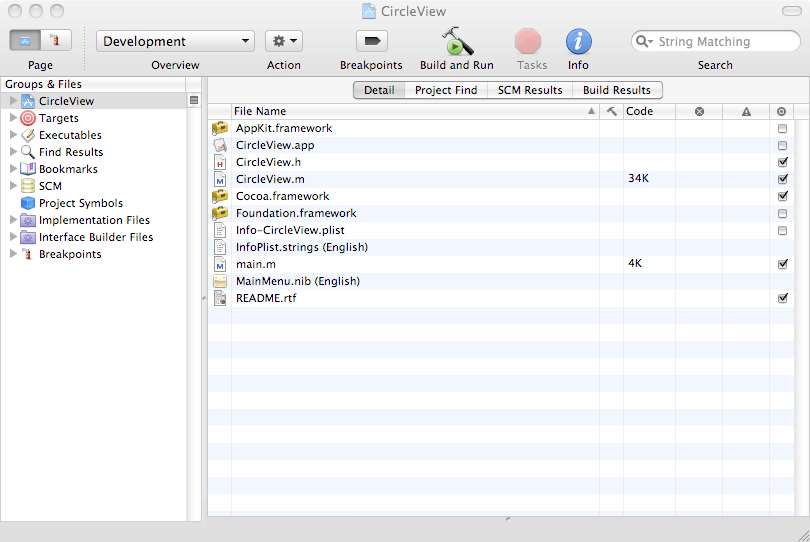Toggle the main.m target checkbox
The width and height of the screenshot is (810, 542).
(x=782, y=264)
